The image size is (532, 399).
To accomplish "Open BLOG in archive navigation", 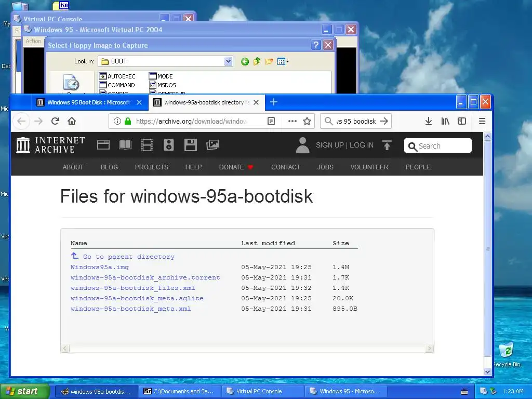I will [x=109, y=167].
